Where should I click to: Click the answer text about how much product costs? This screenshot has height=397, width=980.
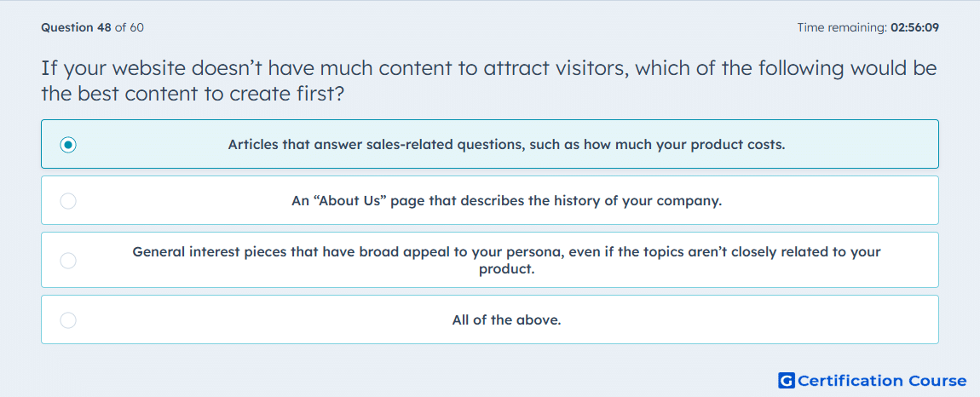(x=506, y=145)
